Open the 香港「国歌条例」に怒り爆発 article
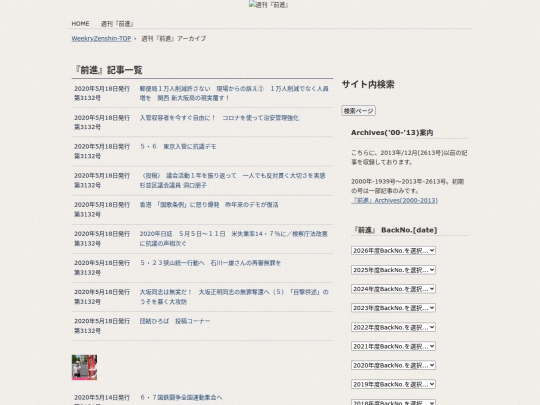The image size is (540, 405). (x=209, y=205)
